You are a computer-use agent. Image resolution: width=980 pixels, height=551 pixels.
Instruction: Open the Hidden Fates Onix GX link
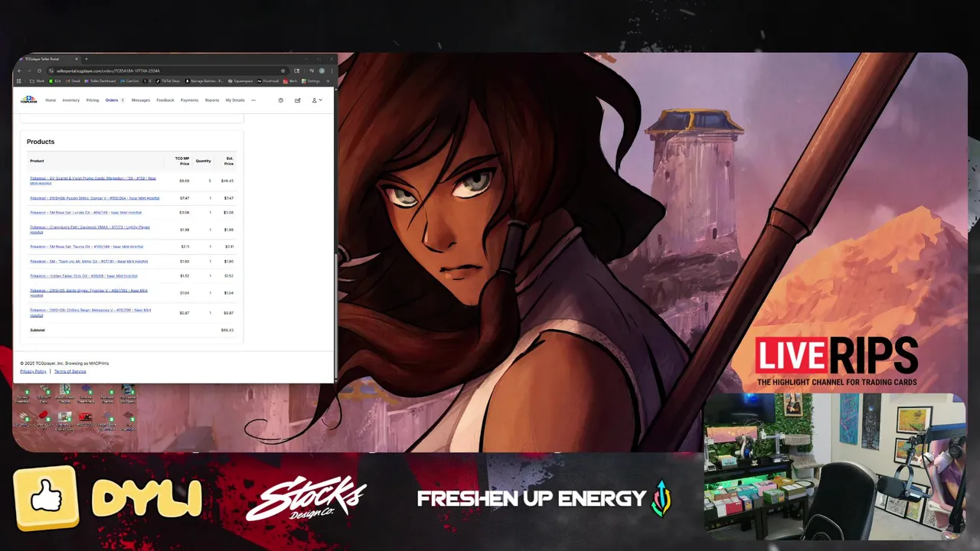[x=83, y=275]
